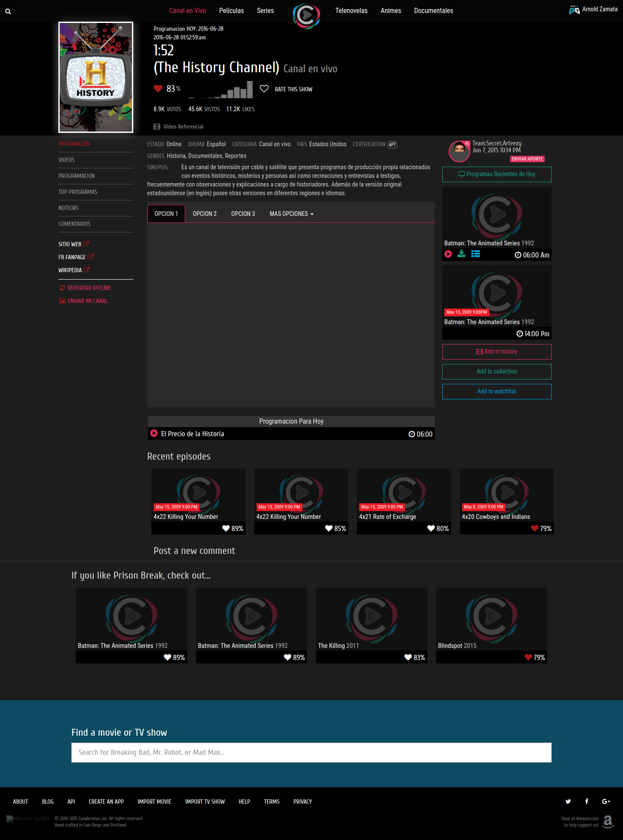Viewport: 623px width, 840px height.
Task: Open Arnold Zamata user avatar icon
Action: 574,10
